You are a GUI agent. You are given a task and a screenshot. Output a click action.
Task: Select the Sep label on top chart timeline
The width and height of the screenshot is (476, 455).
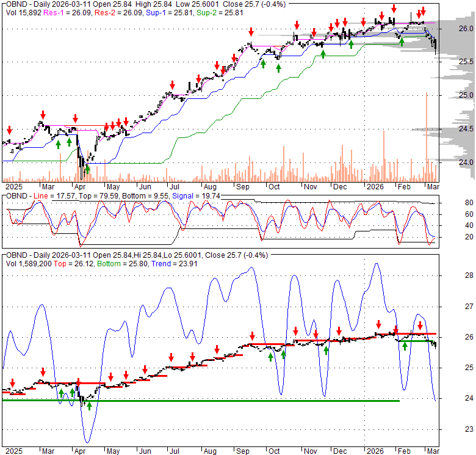click(x=242, y=186)
